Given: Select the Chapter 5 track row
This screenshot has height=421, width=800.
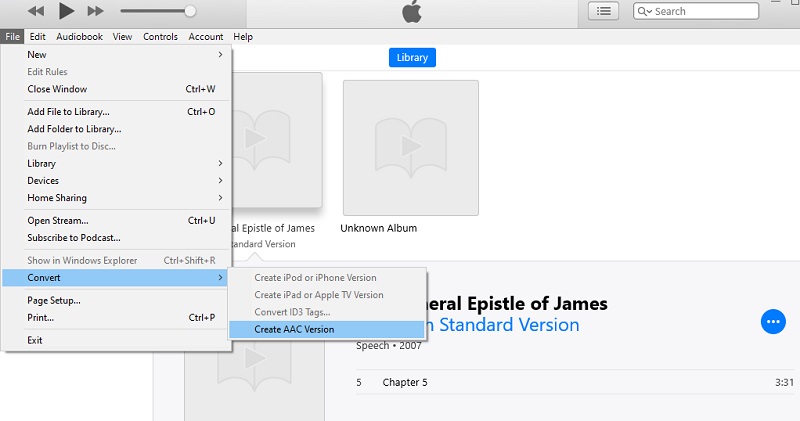Looking at the screenshot, I should [575, 382].
